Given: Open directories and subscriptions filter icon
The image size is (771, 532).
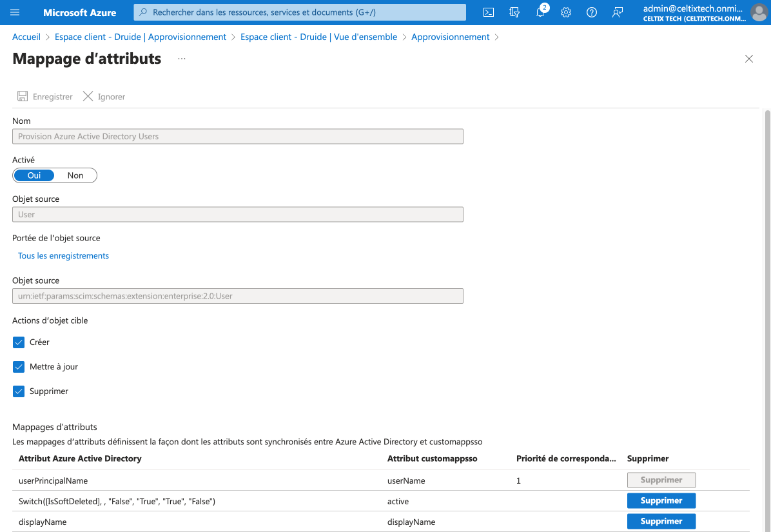Looking at the screenshot, I should point(514,12).
